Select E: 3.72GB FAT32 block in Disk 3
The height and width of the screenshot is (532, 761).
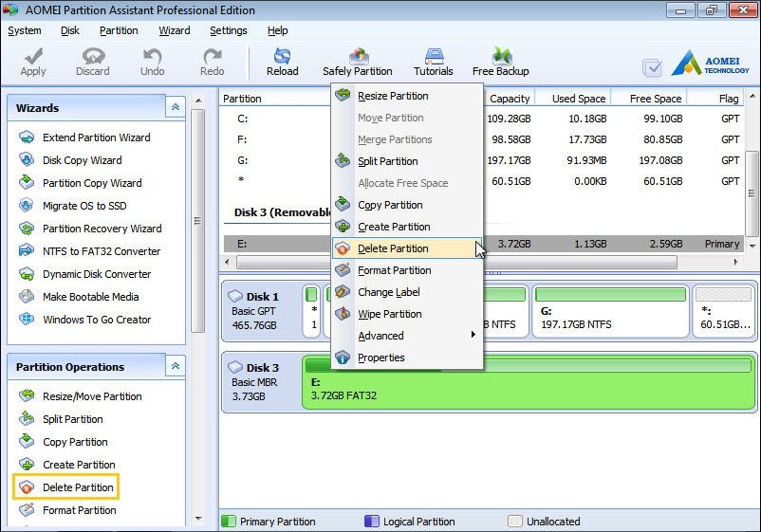529,382
